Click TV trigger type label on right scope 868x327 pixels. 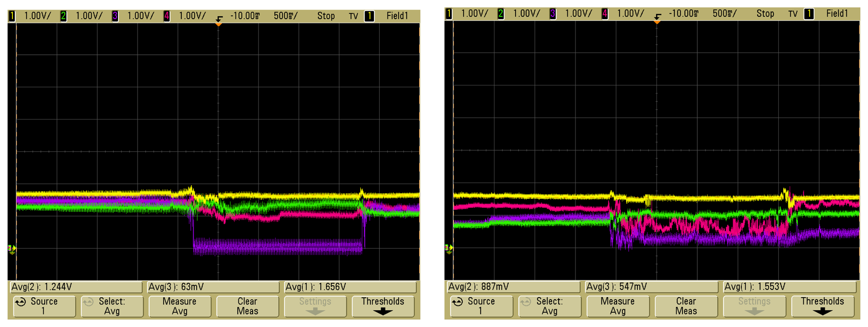pos(793,14)
